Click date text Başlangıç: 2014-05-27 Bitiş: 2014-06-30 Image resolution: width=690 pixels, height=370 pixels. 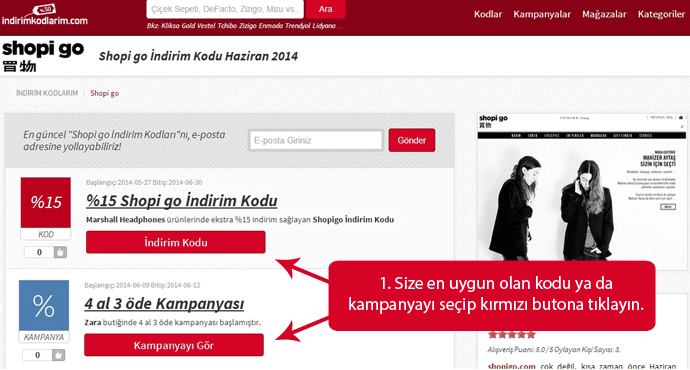tap(144, 182)
